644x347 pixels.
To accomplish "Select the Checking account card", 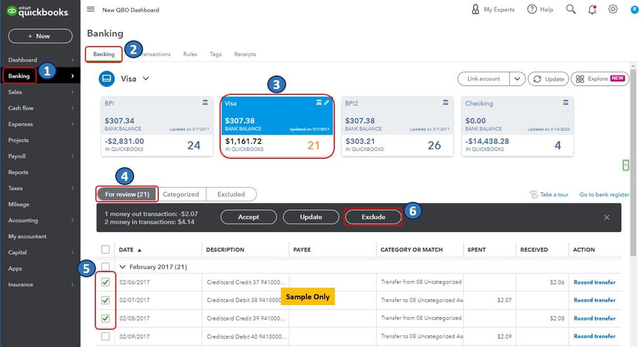I will [518, 126].
